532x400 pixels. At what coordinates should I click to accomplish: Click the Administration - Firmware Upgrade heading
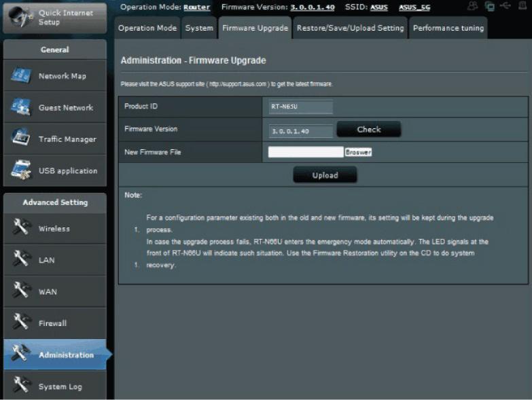coord(194,60)
